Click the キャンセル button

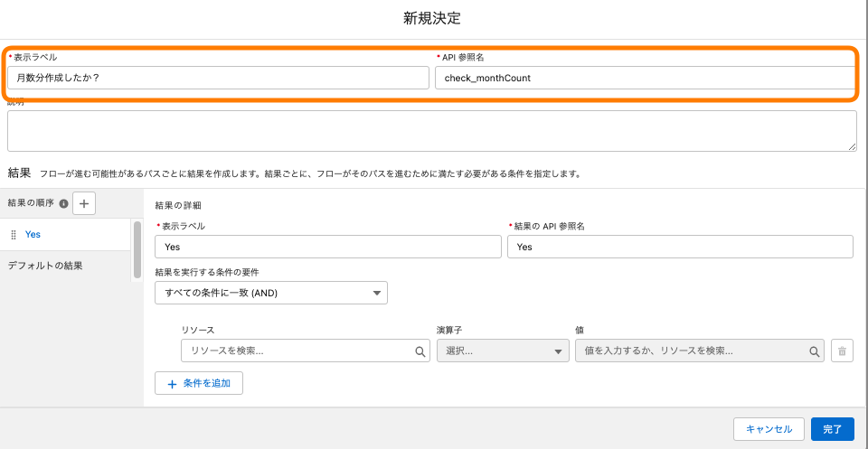pos(769,429)
